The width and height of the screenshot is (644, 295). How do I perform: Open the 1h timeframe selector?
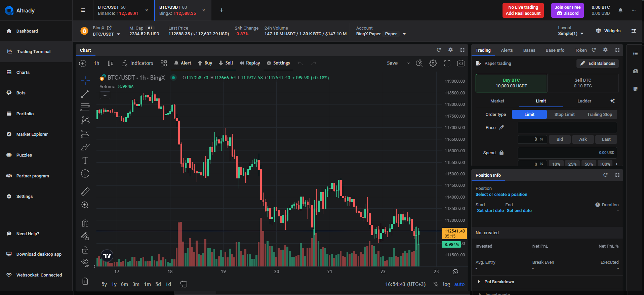tap(96, 63)
